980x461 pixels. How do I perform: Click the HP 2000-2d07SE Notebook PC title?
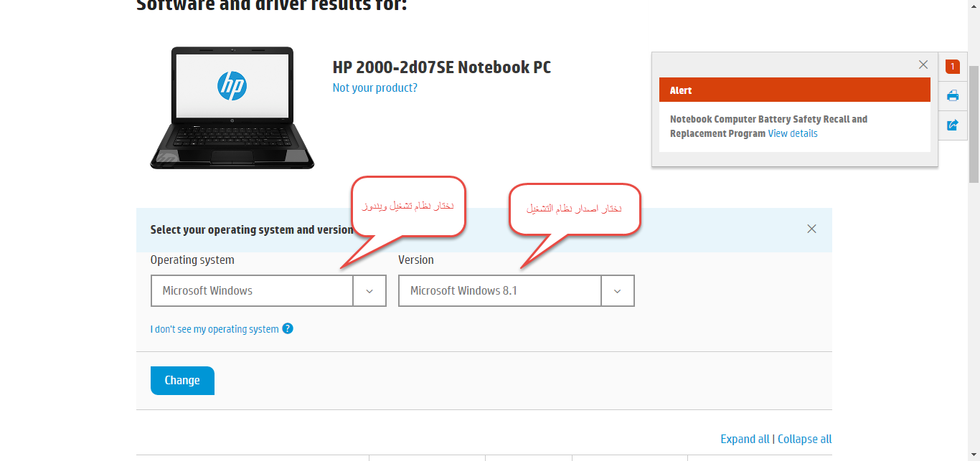coord(442,67)
